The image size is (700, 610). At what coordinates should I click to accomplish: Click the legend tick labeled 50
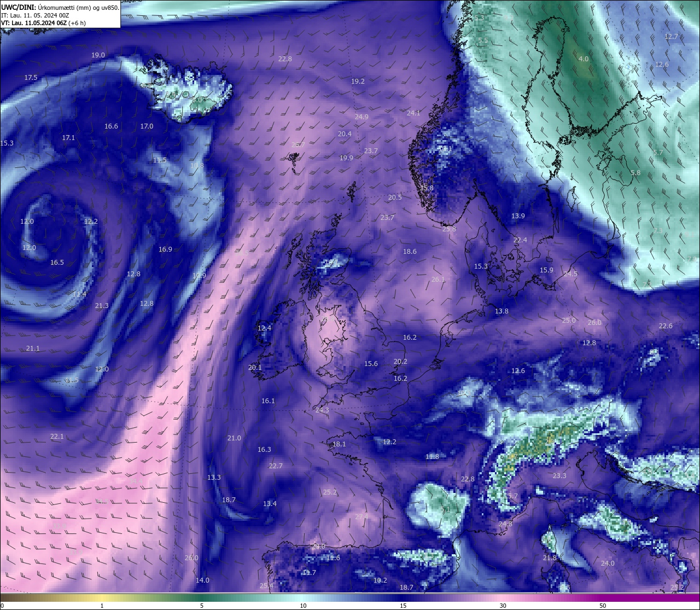click(x=603, y=606)
